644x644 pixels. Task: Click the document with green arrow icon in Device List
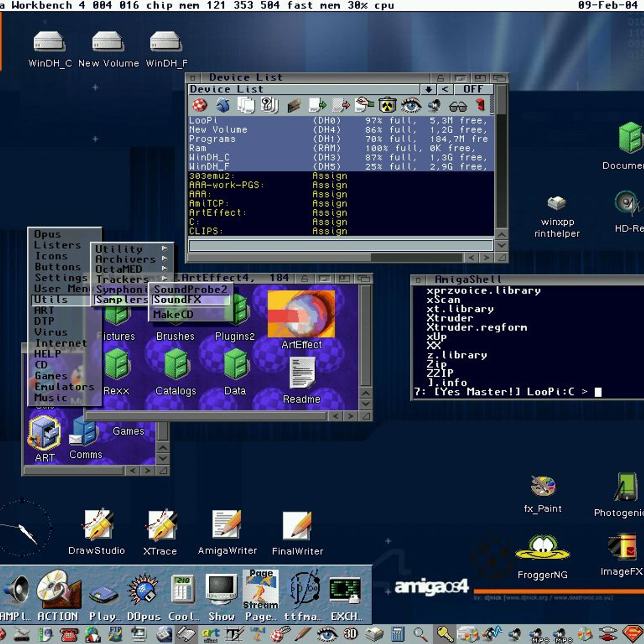317,105
